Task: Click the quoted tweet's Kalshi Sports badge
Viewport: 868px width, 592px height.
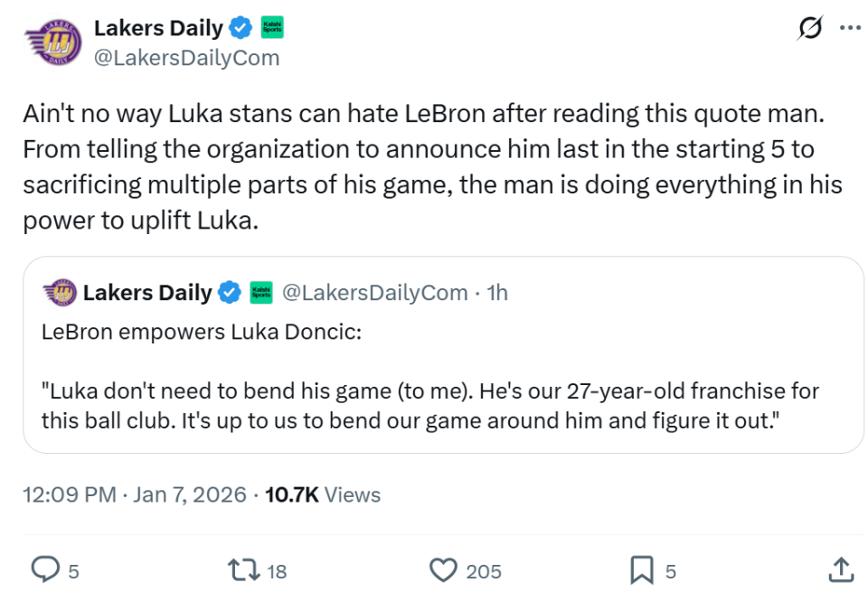Action: (x=261, y=292)
